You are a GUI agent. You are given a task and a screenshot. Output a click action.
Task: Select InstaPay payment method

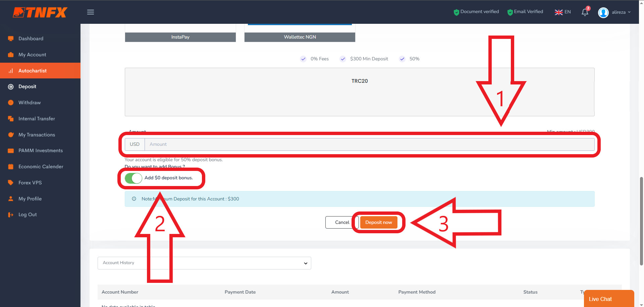[180, 37]
